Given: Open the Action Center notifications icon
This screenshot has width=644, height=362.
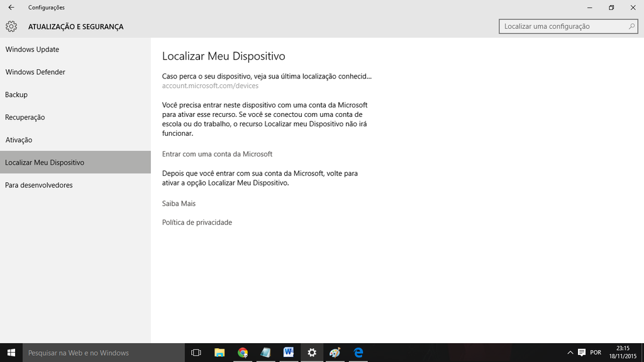Looking at the screenshot, I should click(582, 353).
